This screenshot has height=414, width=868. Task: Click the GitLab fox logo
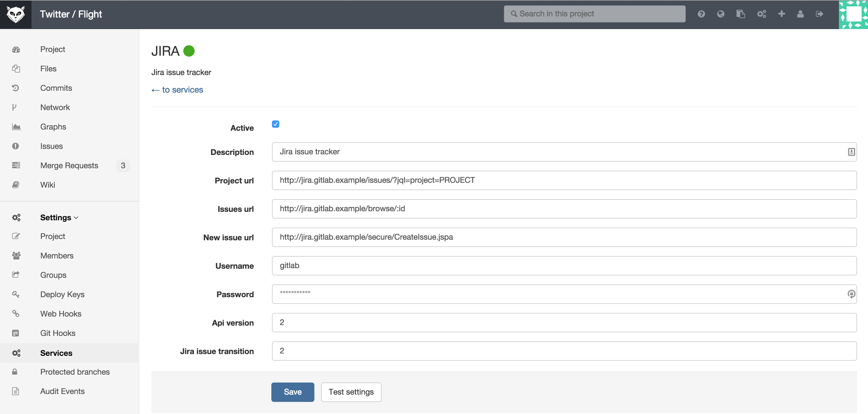tap(15, 14)
